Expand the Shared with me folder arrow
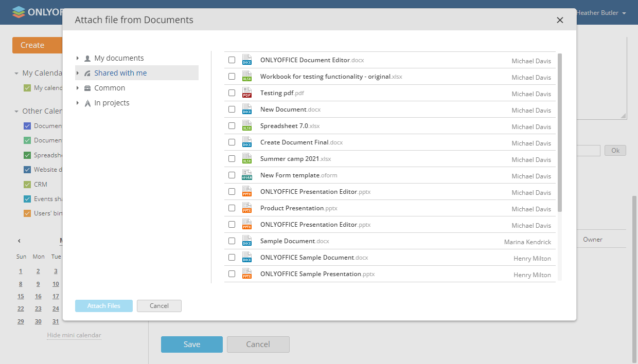Viewport: 638px width, 364px height. (x=78, y=74)
